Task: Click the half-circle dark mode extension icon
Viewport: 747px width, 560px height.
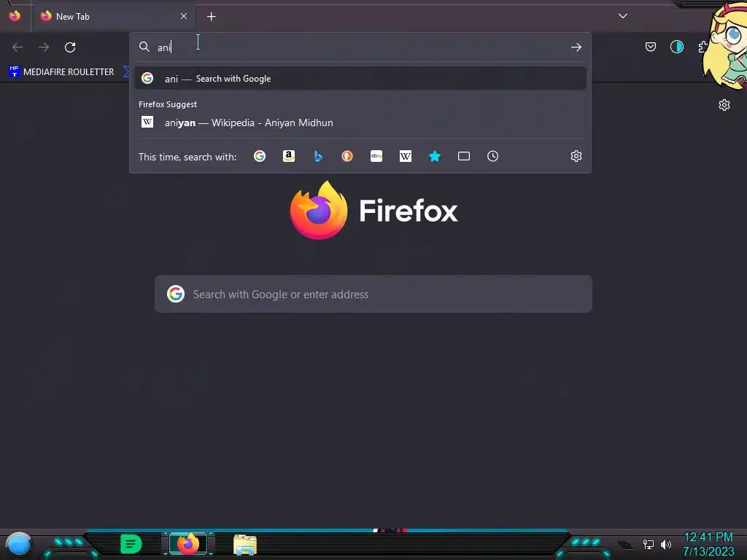Action: (676, 47)
